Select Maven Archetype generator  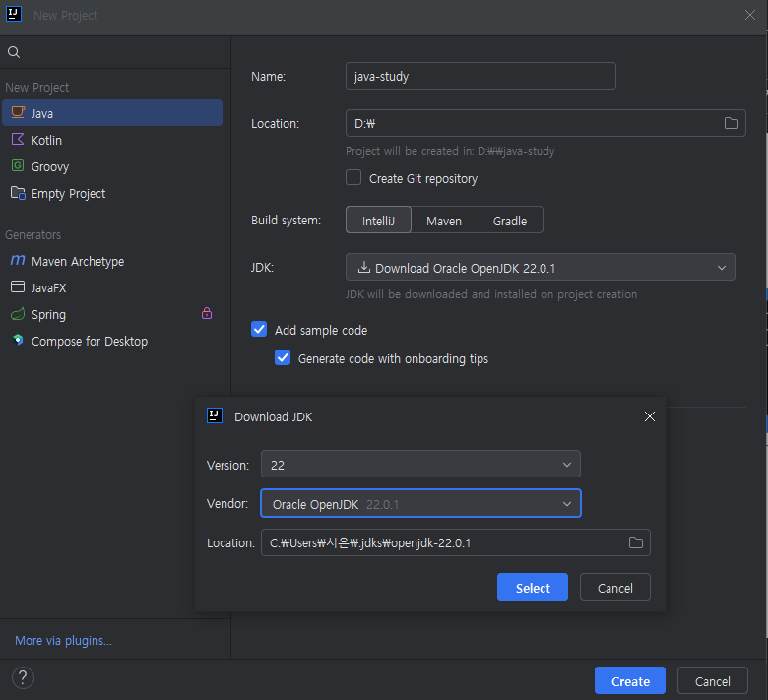click(x=112, y=261)
